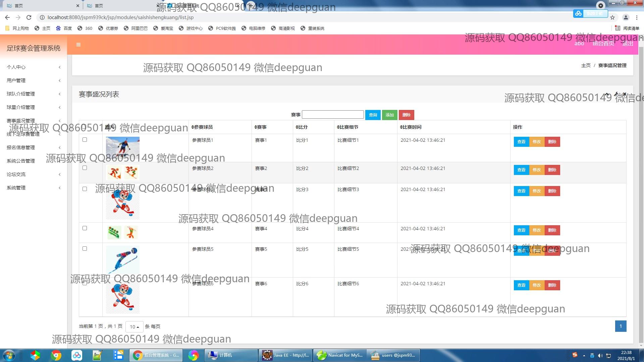Click the 赛事 search input field
The height and width of the screenshot is (362, 644).
(332, 115)
